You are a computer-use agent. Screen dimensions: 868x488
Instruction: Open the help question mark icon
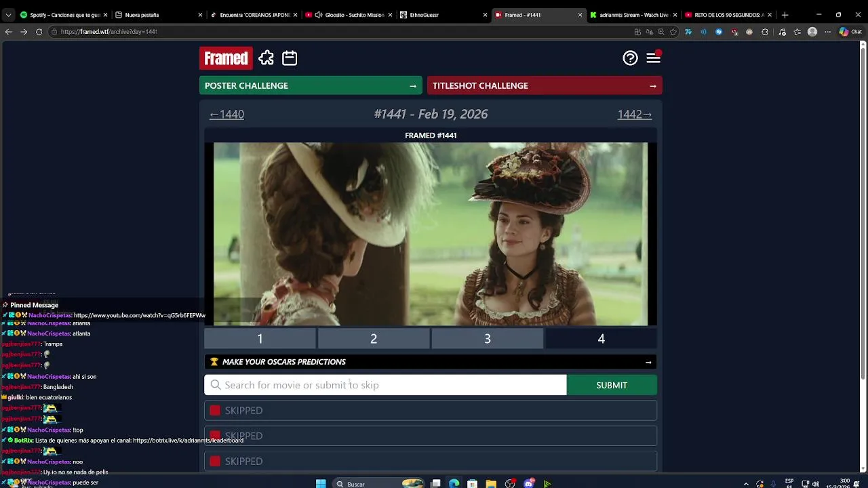click(x=630, y=58)
